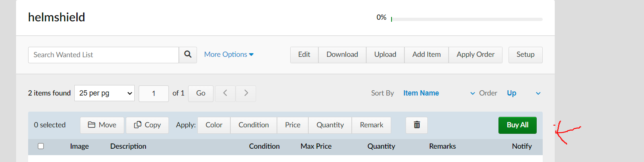Viewport: 644px width, 162px height.
Task: Open the Setup button
Action: 525,55
